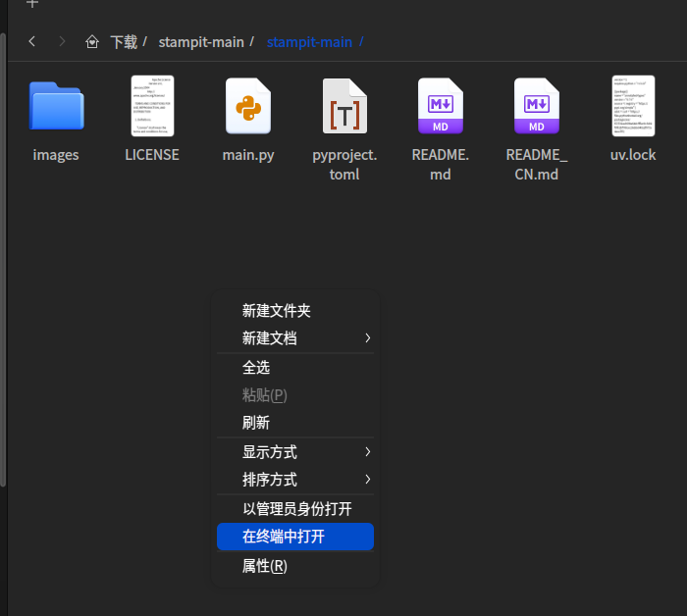Viewport: 687px width, 616px height.
Task: Go back with the left arrow
Action: pos(32,41)
